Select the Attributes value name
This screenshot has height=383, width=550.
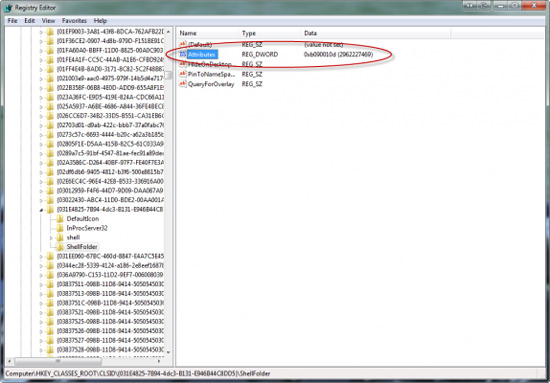(x=202, y=54)
